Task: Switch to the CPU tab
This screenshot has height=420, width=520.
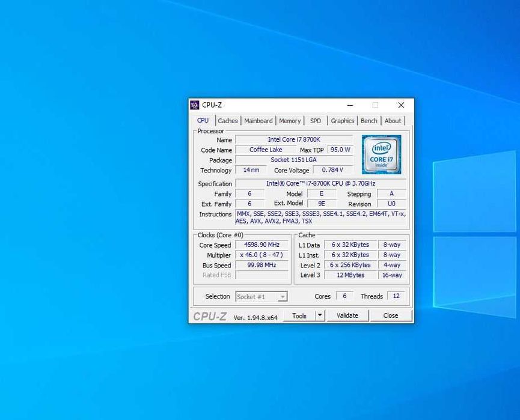Action: 203,120
